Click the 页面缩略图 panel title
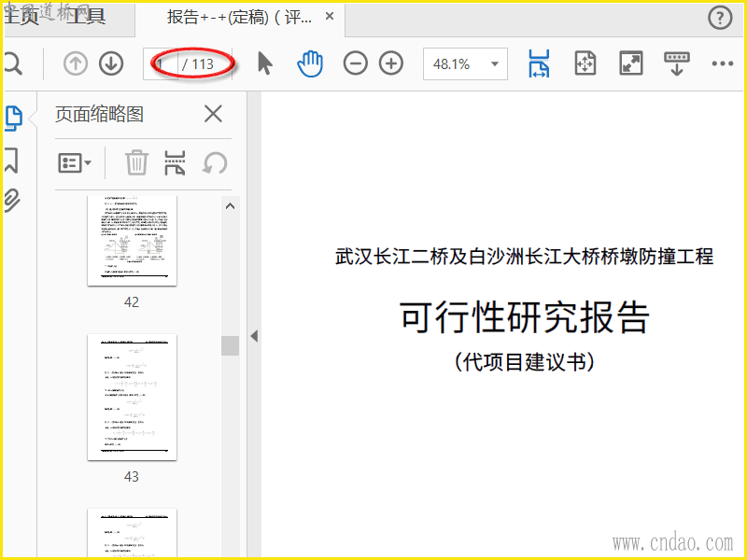 pyautogui.click(x=99, y=114)
